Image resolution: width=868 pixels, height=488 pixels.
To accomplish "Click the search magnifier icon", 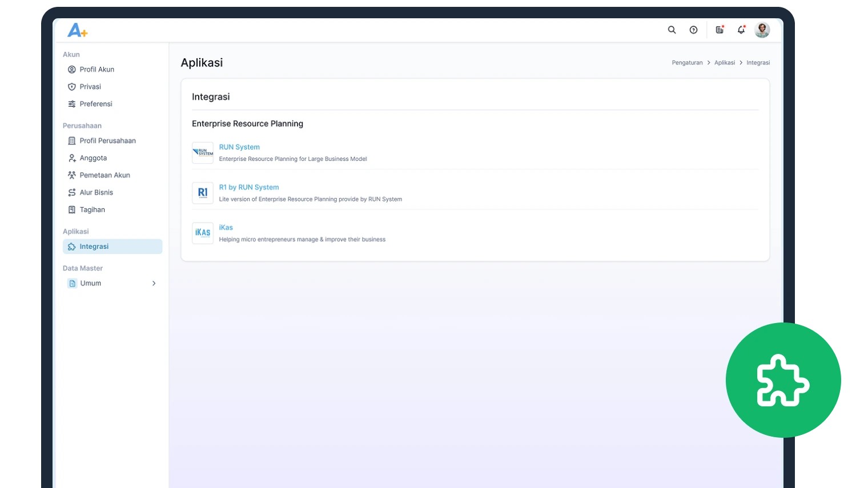I will click(x=672, y=30).
